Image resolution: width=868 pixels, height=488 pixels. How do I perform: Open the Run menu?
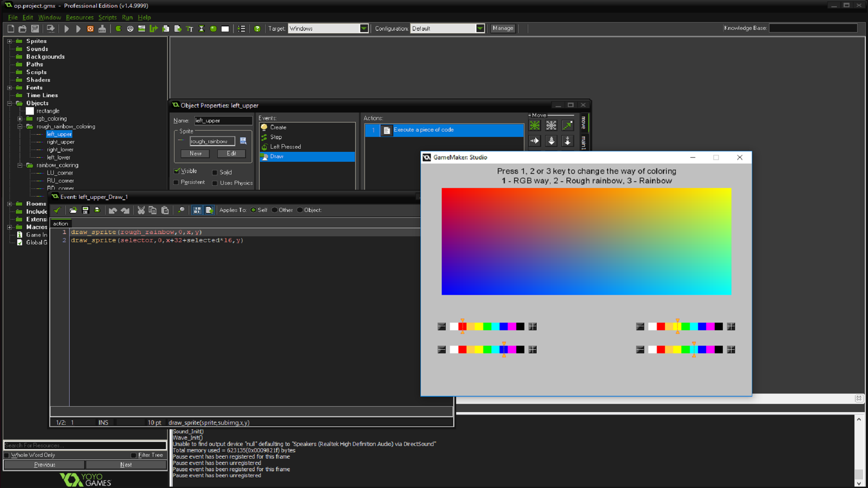(x=127, y=17)
